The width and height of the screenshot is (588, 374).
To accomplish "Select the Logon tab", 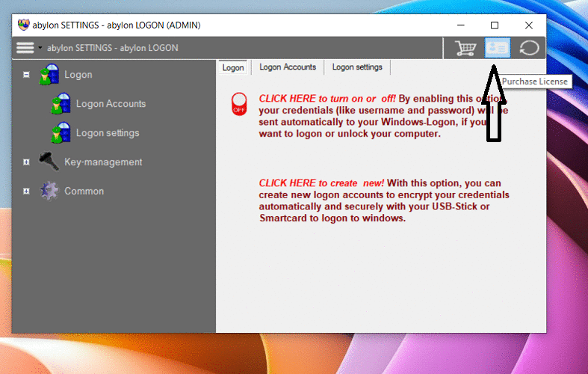I will [x=233, y=68].
